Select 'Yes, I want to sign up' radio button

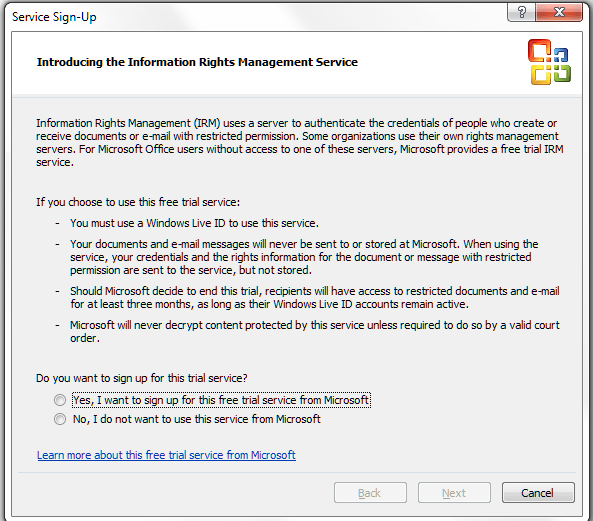click(x=60, y=400)
